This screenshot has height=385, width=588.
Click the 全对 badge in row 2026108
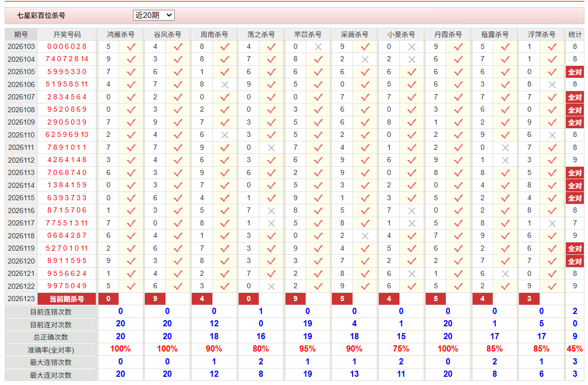point(575,110)
